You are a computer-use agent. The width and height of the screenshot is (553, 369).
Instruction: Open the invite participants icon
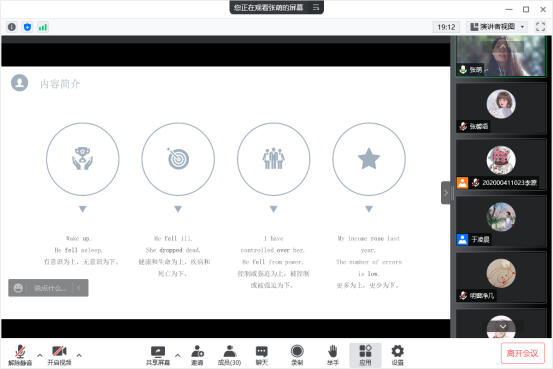point(197,355)
